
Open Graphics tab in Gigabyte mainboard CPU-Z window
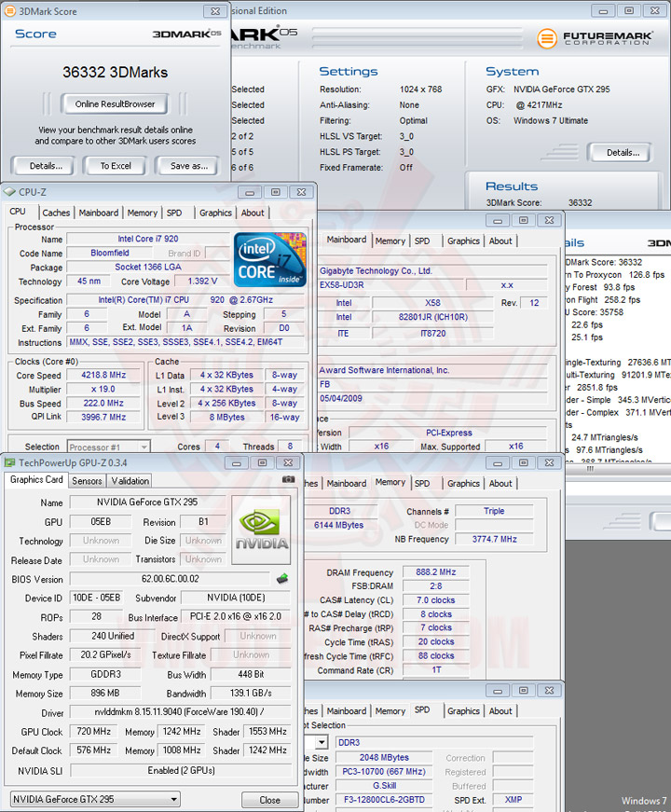coord(463,241)
